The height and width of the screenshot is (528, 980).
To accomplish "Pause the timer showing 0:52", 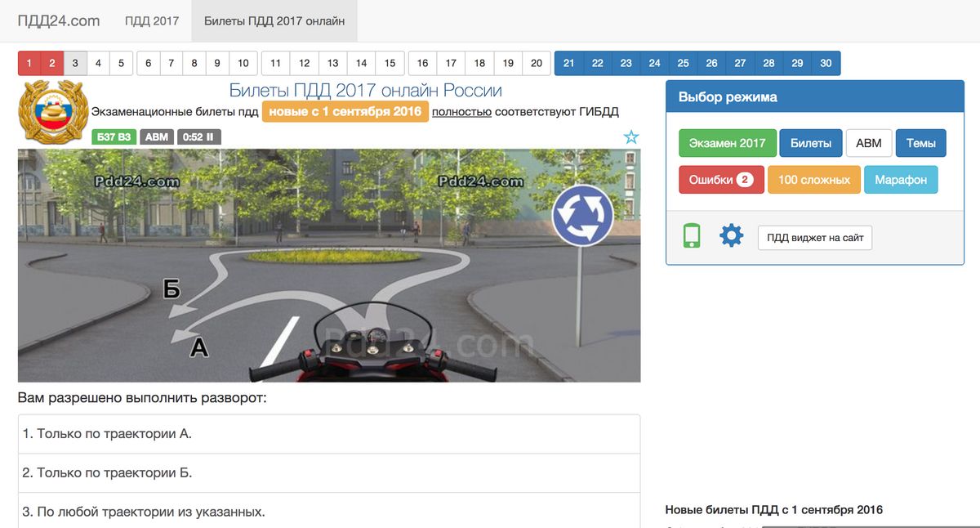I will 199,137.
